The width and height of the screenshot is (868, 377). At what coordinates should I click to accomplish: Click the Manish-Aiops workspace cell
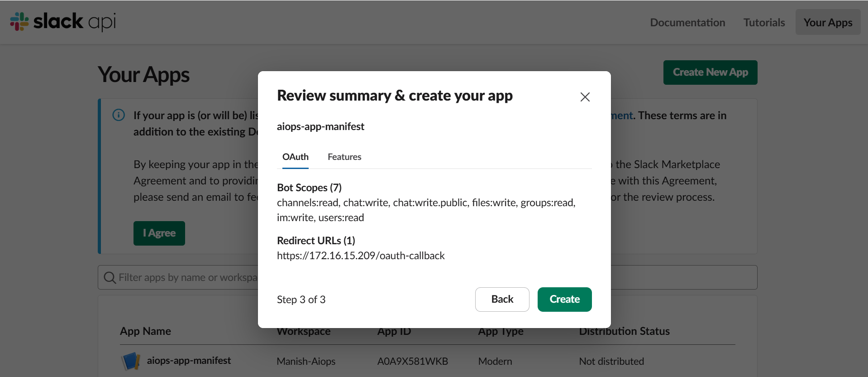click(x=306, y=361)
